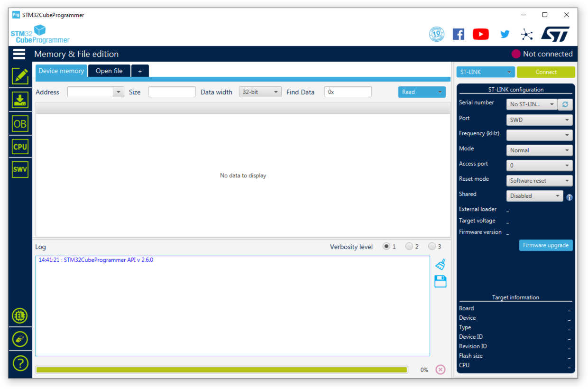Select verbosity level 2
Screen dimensions: 588x389
409,246
